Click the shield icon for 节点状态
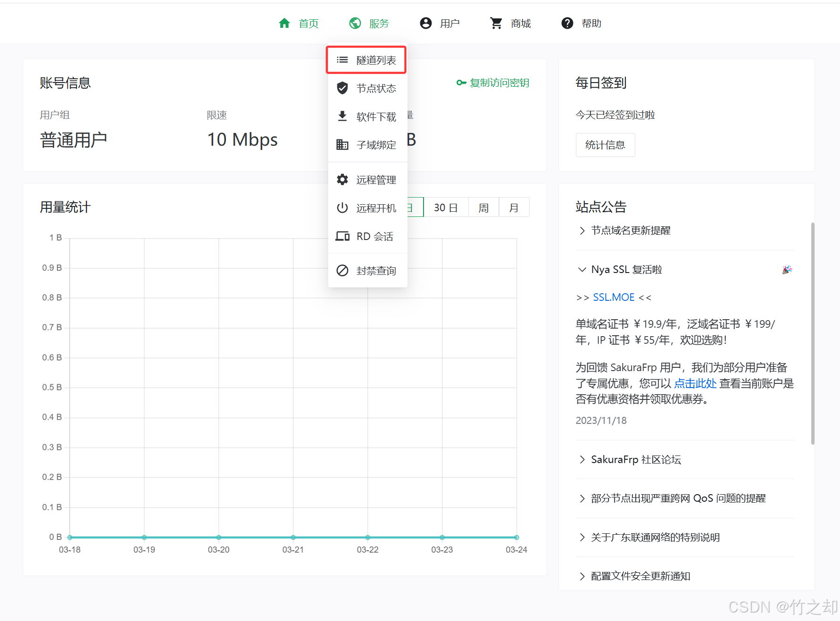The image size is (840, 621). coord(342,88)
